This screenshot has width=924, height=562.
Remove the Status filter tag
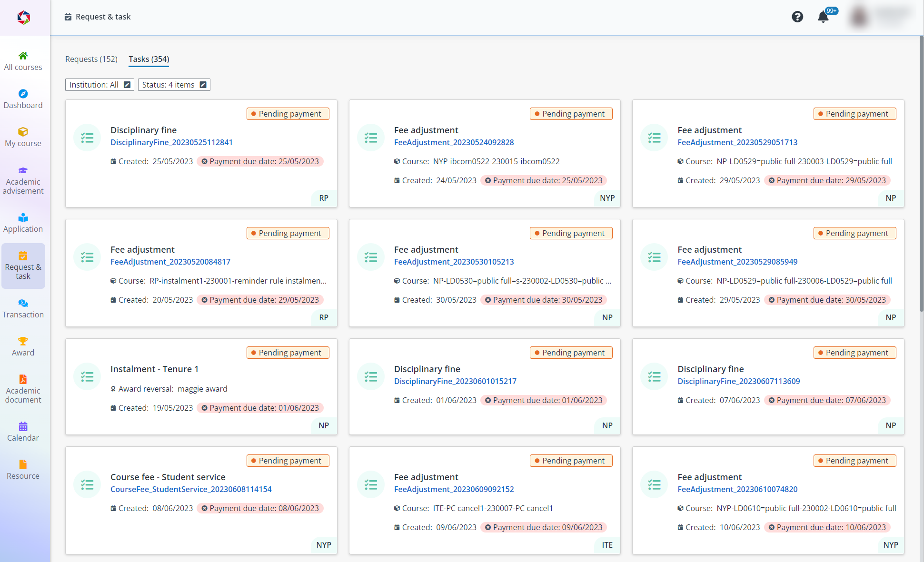(203, 84)
